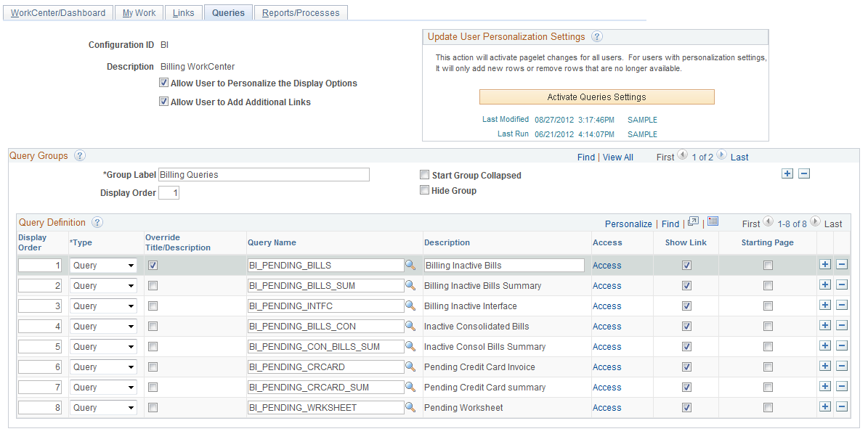
Task: Open the Reports/Processes tab
Action: 301,12
